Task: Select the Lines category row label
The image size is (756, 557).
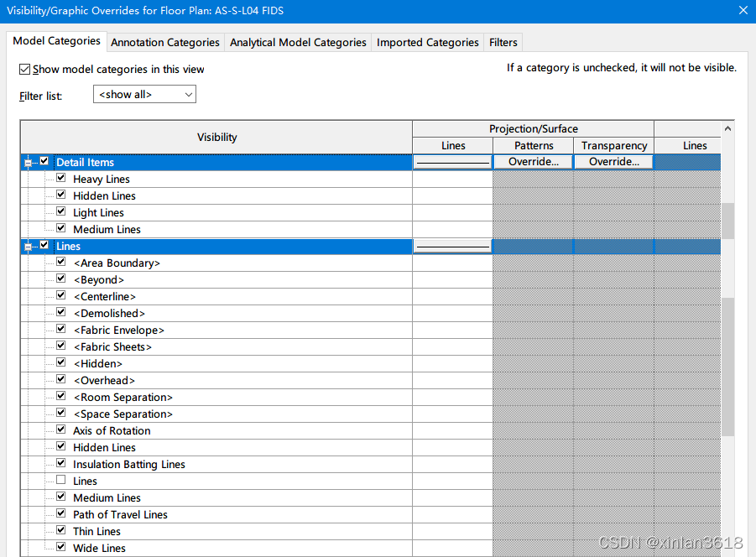Action: (x=69, y=247)
